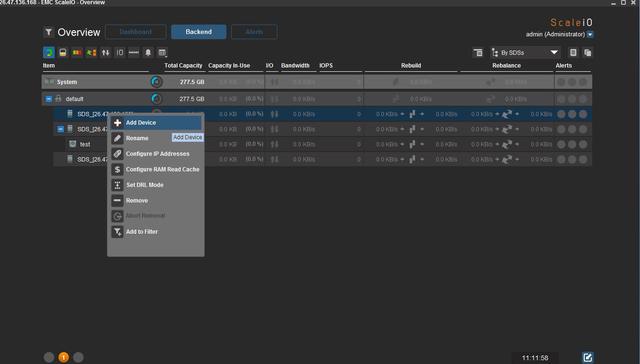Select the green circular arrow toolbar icon
This screenshot has height=364, width=640.
49,53
